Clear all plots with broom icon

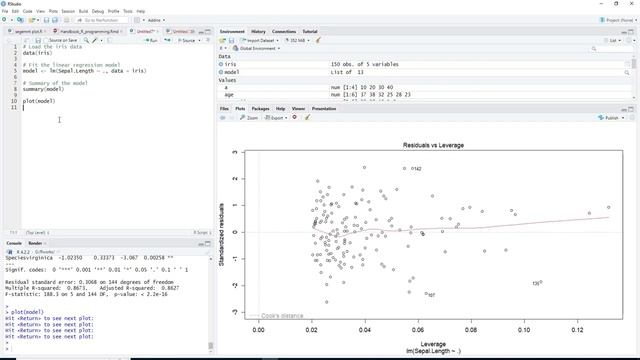[307, 118]
